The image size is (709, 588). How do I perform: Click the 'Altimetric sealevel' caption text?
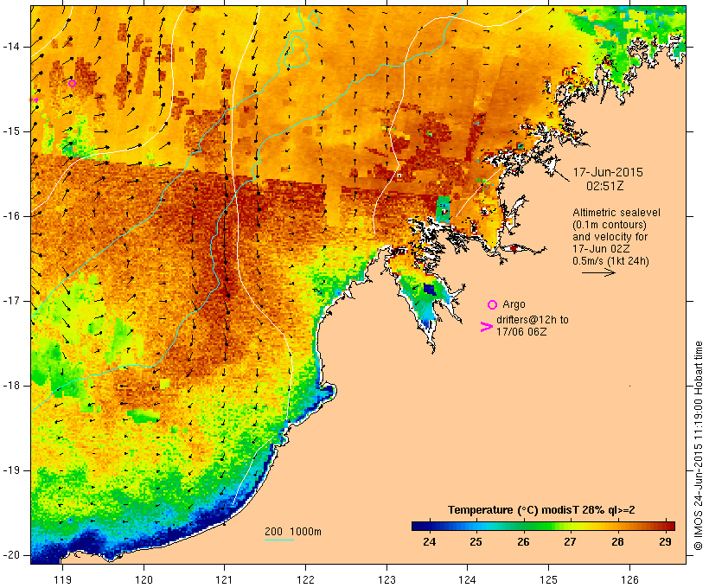616,213
